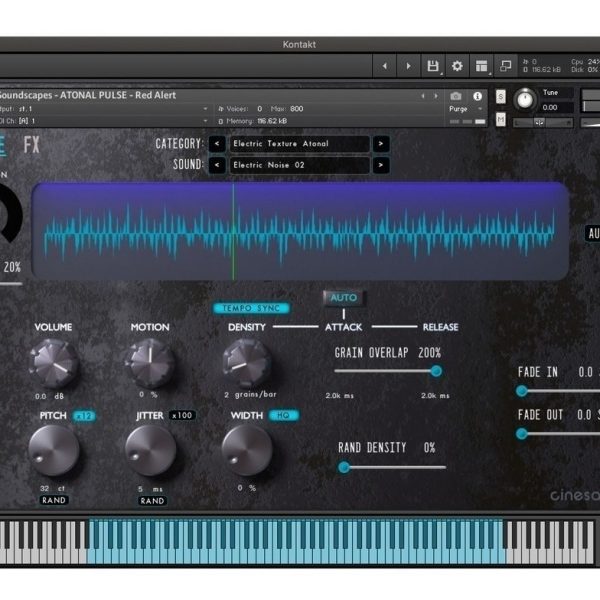Screen dimensions: 600x600
Task: Open the Purge dropdown menu
Action: coord(465,109)
